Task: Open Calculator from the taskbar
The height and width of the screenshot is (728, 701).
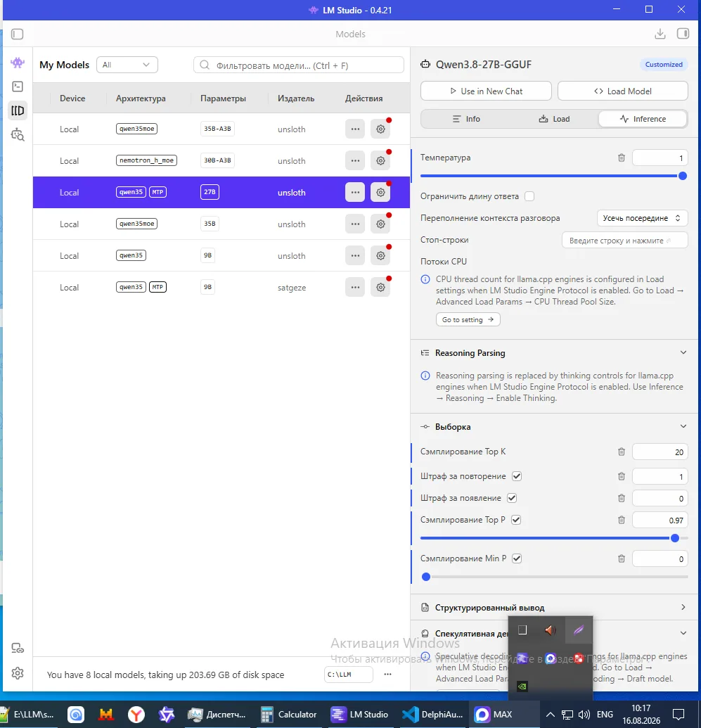Action: [x=288, y=715]
